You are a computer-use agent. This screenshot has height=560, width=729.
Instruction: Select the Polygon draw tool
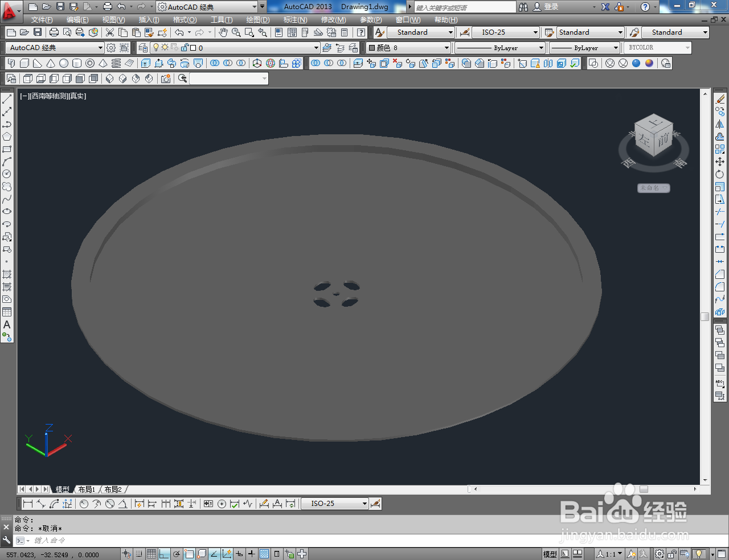coord(7,137)
